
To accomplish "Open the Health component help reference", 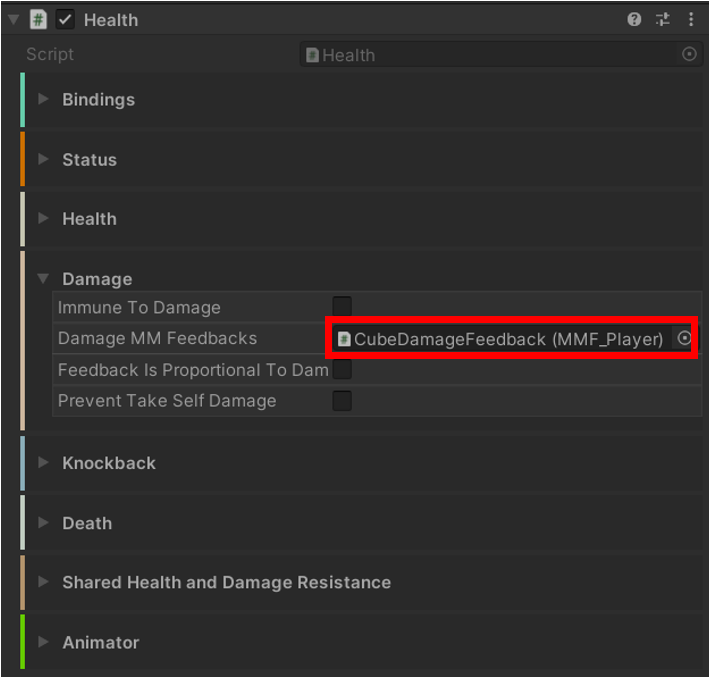I will coord(634,19).
